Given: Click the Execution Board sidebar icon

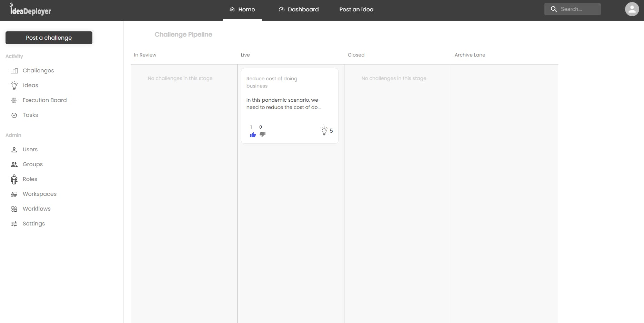Looking at the screenshot, I should click(x=14, y=101).
